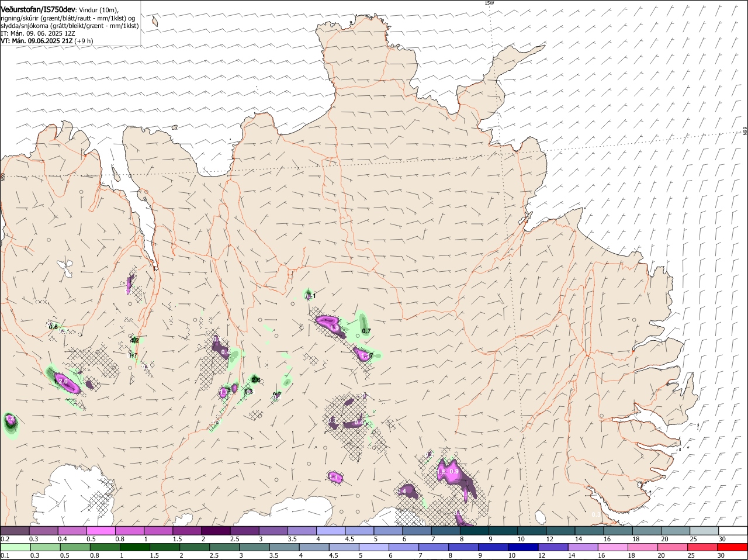Click the darkest green swatch starting at 1

coord(134,547)
